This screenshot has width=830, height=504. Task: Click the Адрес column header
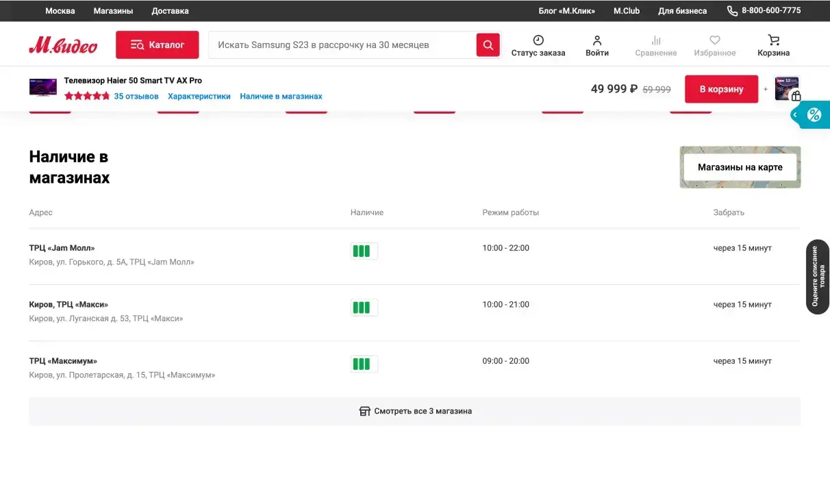[x=41, y=212]
